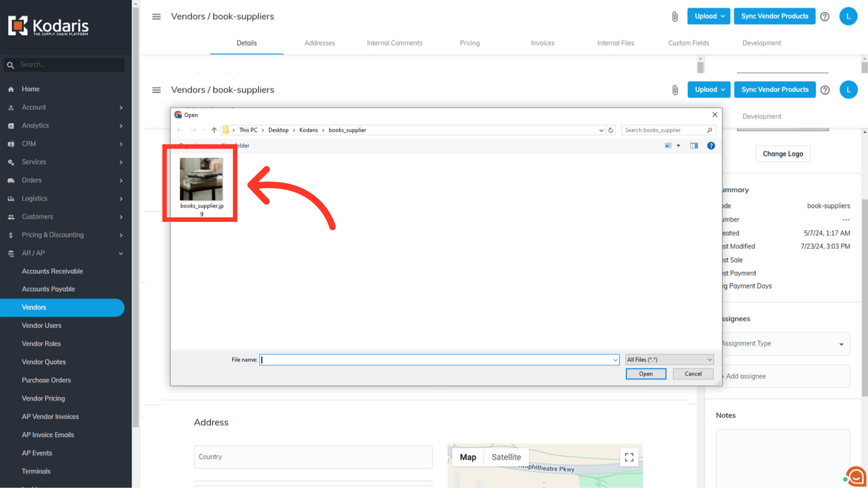This screenshot has height=488, width=868.
Task: Switch to the Addresses tab
Action: [320, 43]
